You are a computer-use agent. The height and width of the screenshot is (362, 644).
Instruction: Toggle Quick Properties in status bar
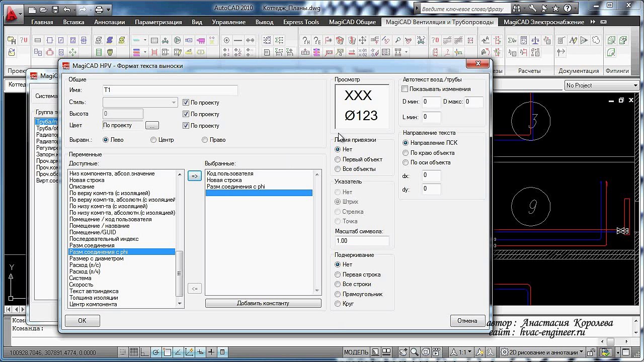(x=222, y=352)
